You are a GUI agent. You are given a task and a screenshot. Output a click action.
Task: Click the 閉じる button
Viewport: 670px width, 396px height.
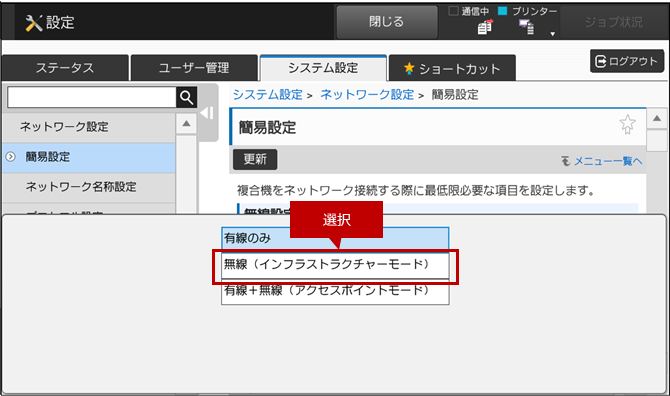(x=387, y=22)
